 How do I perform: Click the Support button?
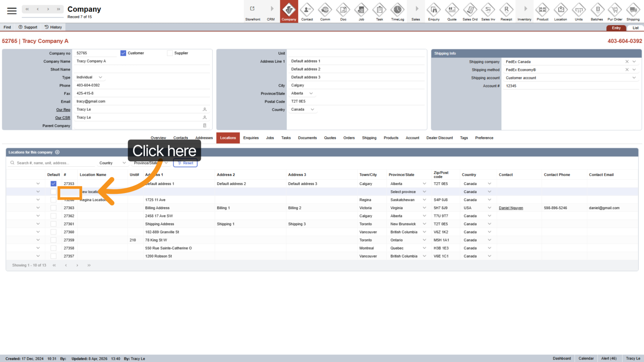[x=28, y=27]
